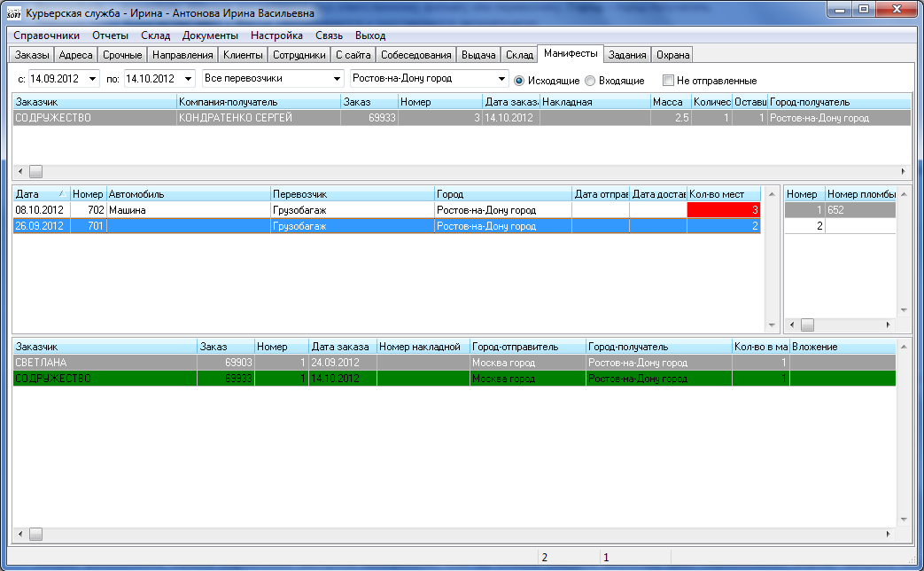Switch to the Задания tab
The width and height of the screenshot is (924, 571).
(627, 55)
